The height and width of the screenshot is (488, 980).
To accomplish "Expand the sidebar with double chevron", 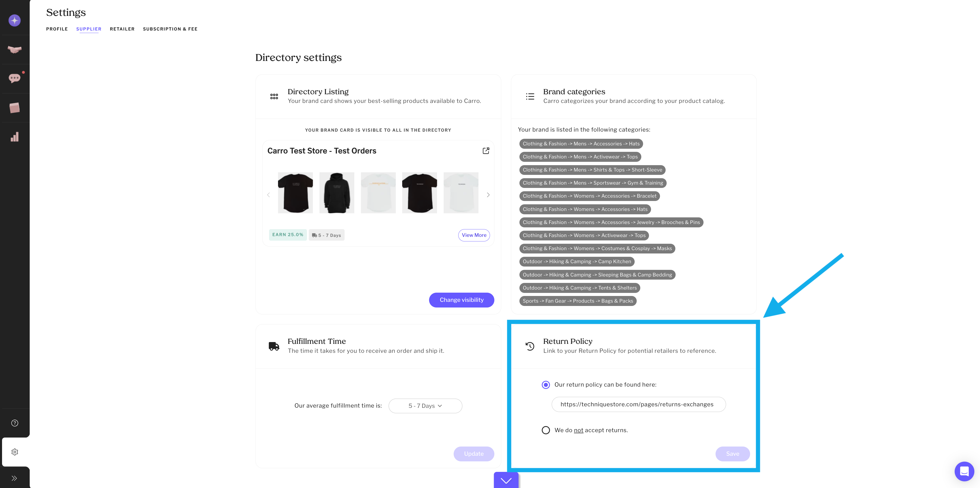I will pyautogui.click(x=14, y=478).
